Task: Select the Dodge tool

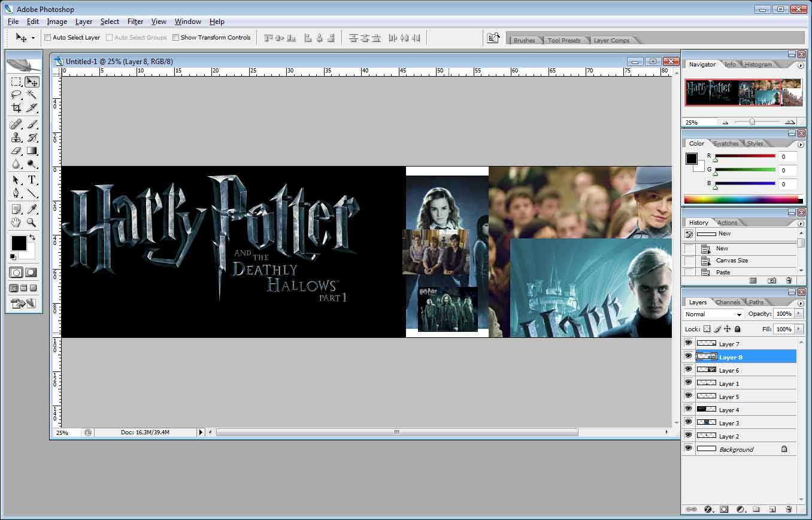Action: [x=32, y=164]
